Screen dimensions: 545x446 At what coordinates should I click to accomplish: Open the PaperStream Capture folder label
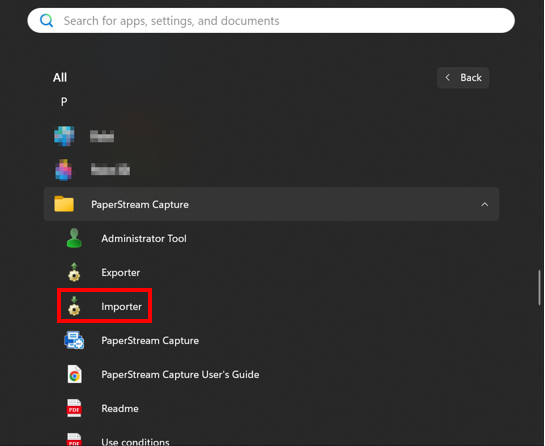(x=140, y=204)
